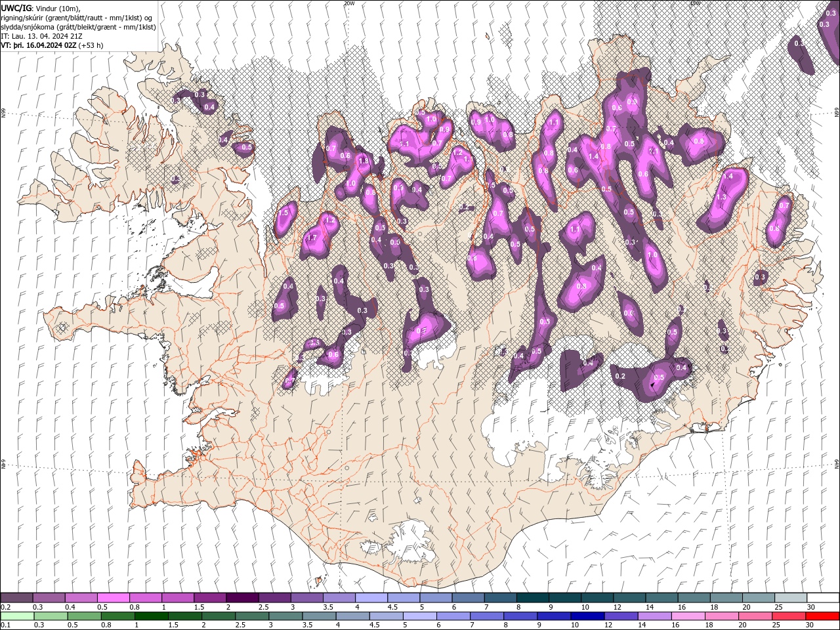Pick the bottom-row green swatch starting at 0.8
840x630 pixels.
tap(117, 616)
